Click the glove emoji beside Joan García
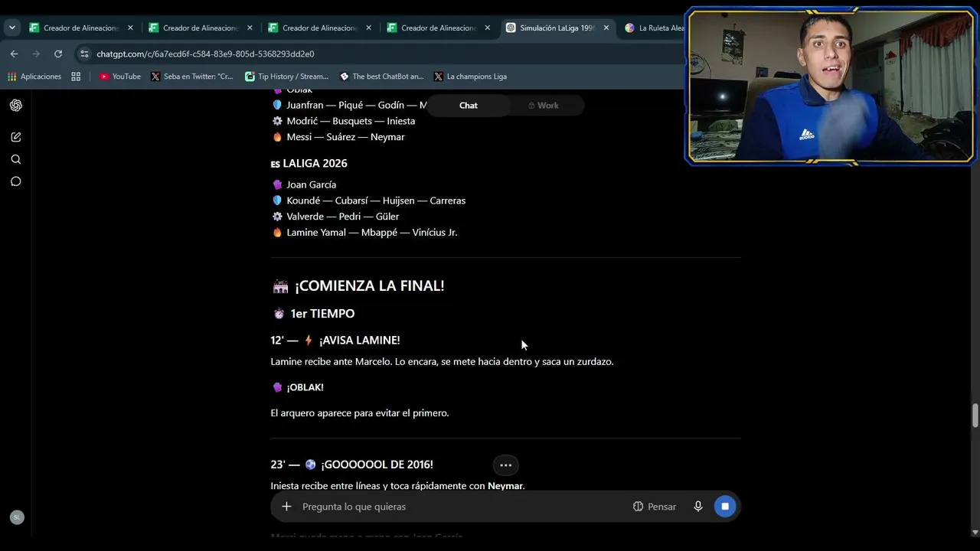 click(x=277, y=184)
